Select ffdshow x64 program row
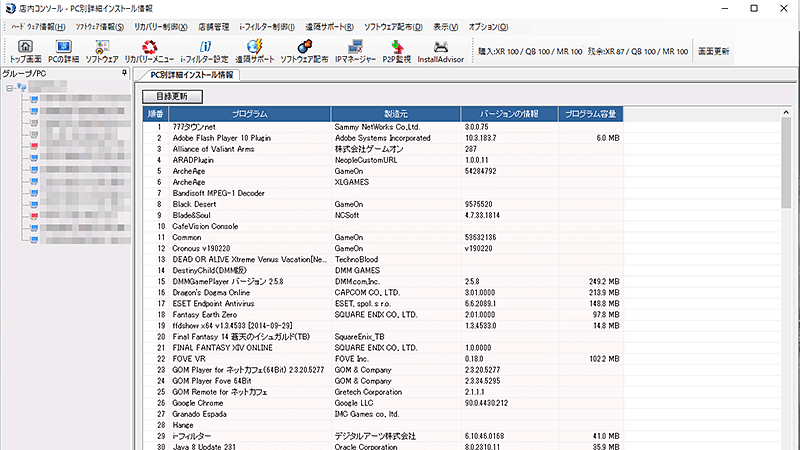Viewport: 800px width, 450px height. 383,326
